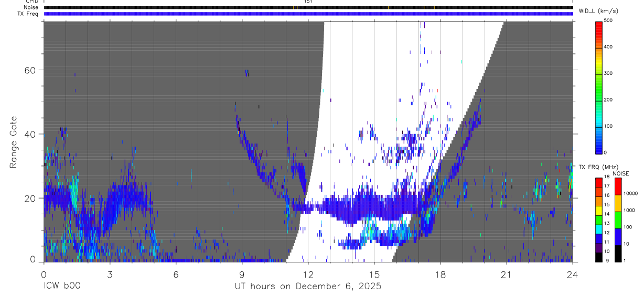The image size is (644, 297).
Task: Click the 'ICW b00' radar beam label
Action: [61, 287]
